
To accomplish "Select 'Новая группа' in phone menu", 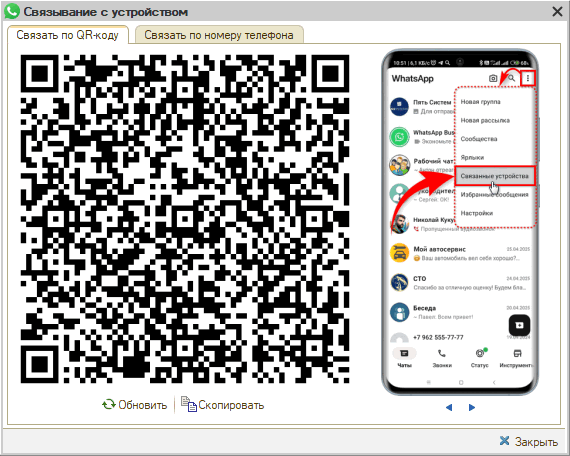I will point(481,102).
